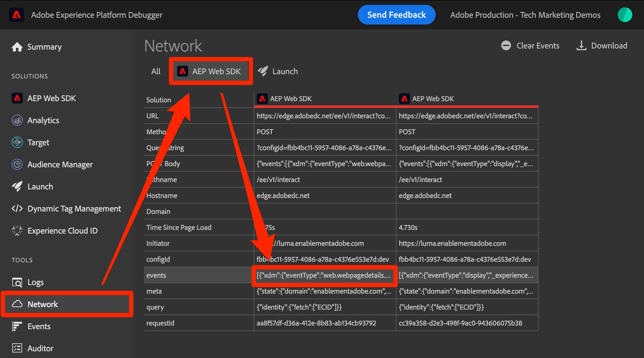Open Launch rocket icon in sidebar
Image resolution: width=644 pixels, height=358 pixels.
coord(17,187)
